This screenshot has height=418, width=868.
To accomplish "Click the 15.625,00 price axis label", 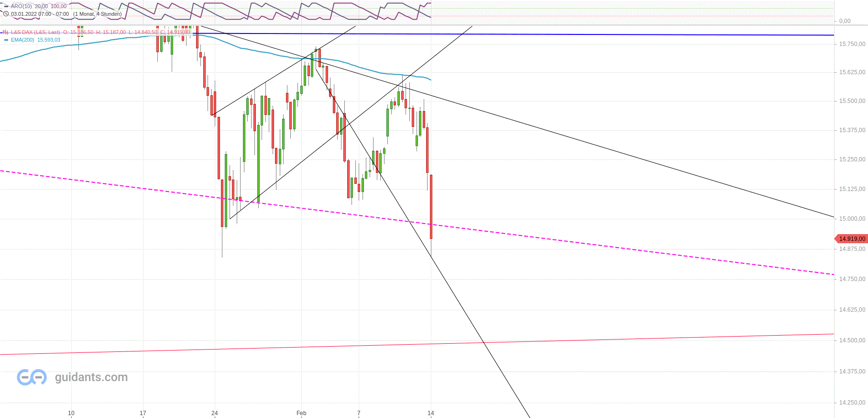I will 852,72.
